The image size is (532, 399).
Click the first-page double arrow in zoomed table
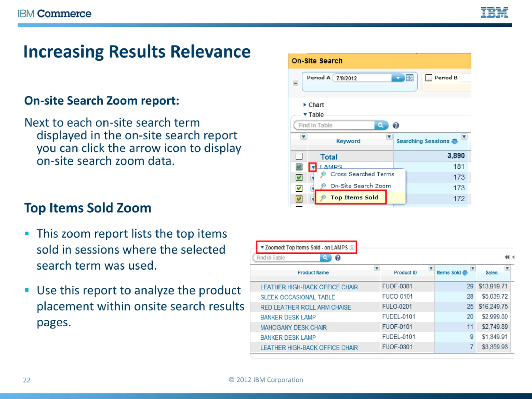point(507,257)
